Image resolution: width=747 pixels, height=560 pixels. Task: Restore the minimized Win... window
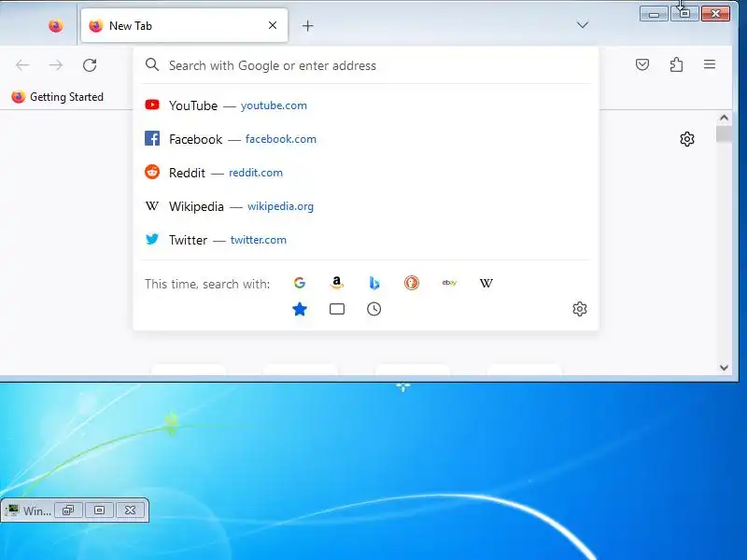coord(68,511)
